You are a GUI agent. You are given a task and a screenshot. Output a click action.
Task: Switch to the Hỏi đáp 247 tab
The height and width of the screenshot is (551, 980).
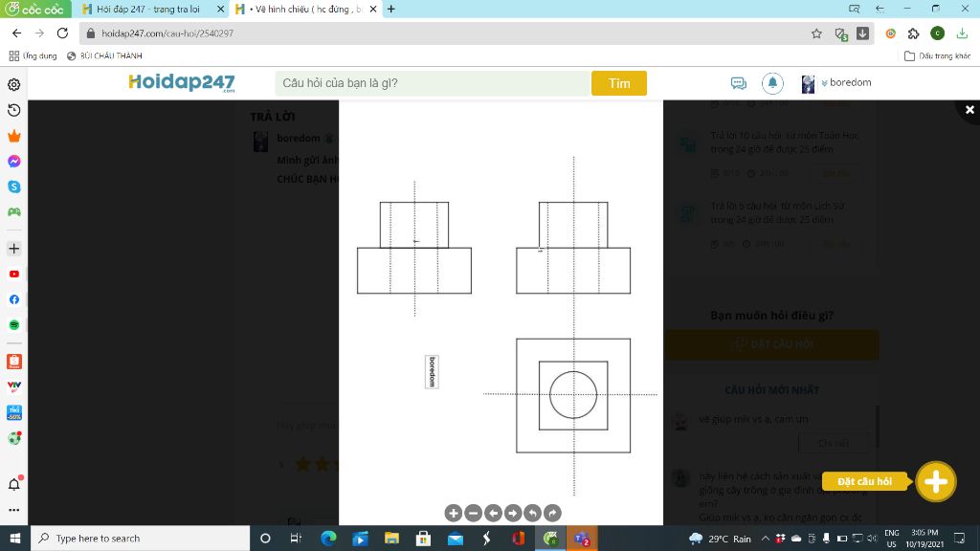click(x=147, y=10)
